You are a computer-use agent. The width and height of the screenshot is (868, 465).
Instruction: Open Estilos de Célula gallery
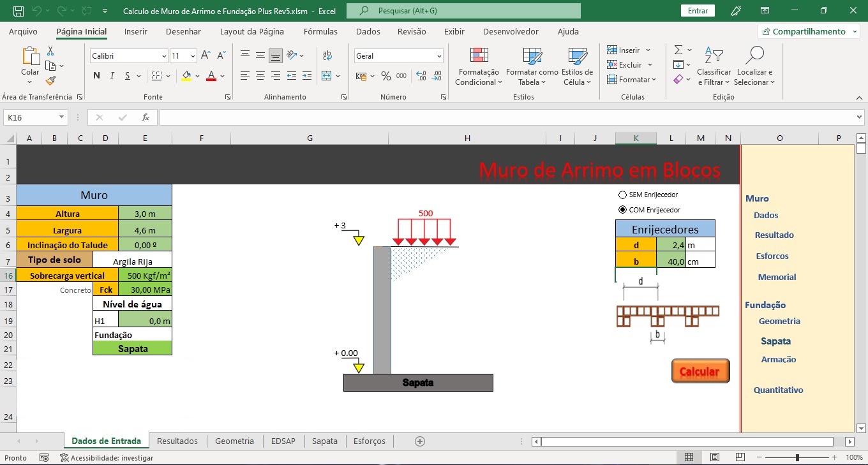coord(578,67)
